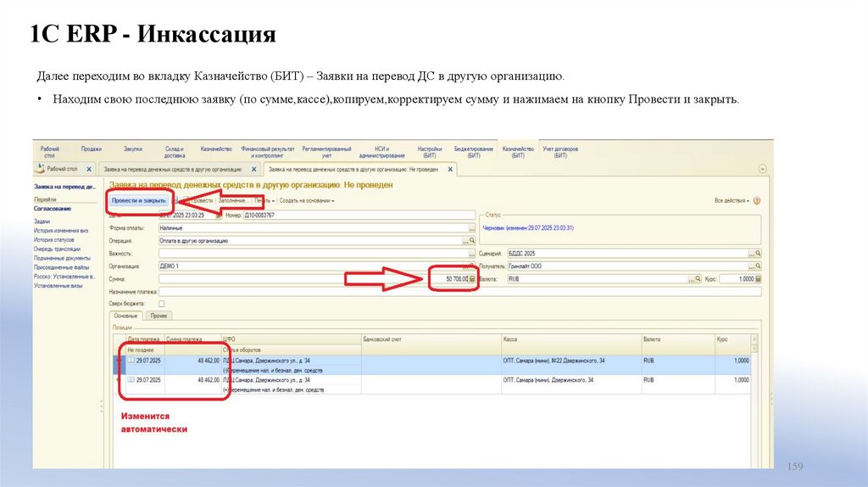Image resolution: width=868 pixels, height=487 pixels.
Task: Switch to the Основные tab
Action: (125, 316)
